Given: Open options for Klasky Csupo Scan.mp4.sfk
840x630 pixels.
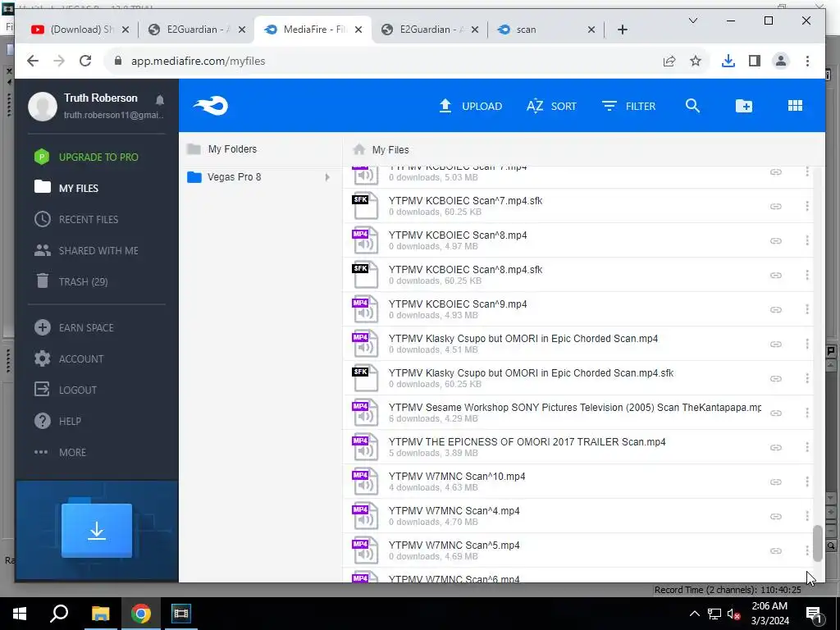Looking at the screenshot, I should click(x=807, y=378).
